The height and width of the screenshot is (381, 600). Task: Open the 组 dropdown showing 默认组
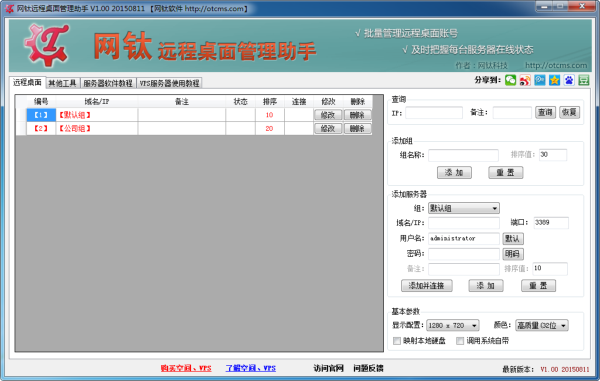click(x=463, y=208)
